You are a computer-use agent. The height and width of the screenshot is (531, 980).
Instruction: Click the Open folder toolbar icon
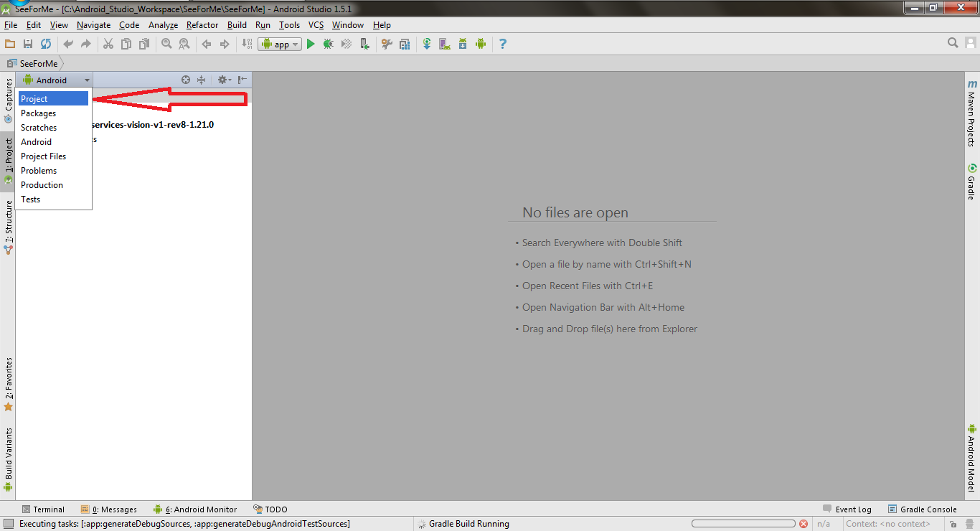[x=10, y=44]
